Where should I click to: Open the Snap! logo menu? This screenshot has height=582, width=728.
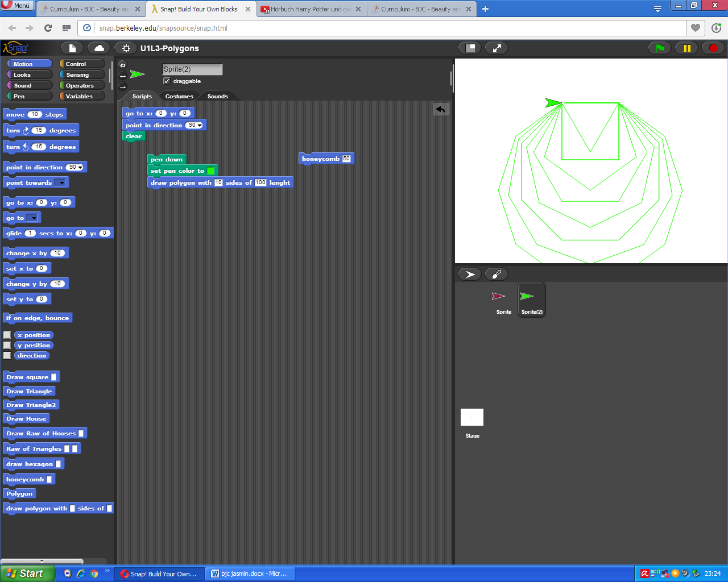[x=15, y=48]
